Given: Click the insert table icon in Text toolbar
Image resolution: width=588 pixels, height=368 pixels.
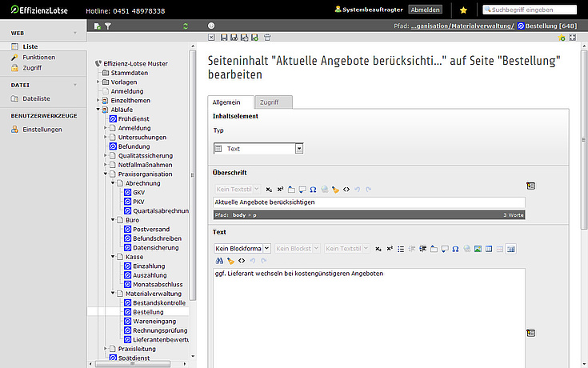Looking at the screenshot, I should (x=489, y=249).
